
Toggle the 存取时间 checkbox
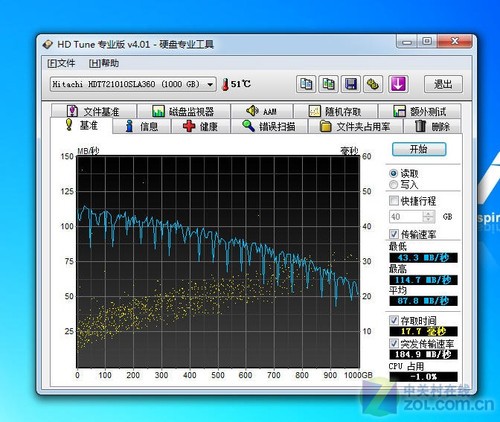[x=394, y=321]
